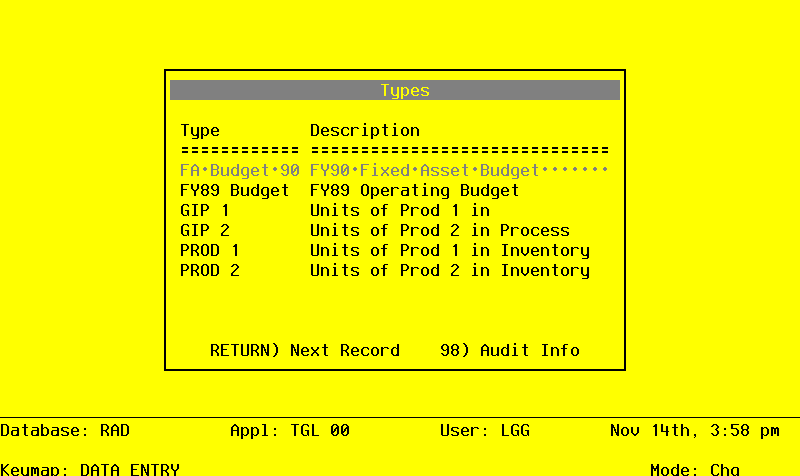Click the 'Description' column header
800x476 pixels.
point(365,131)
